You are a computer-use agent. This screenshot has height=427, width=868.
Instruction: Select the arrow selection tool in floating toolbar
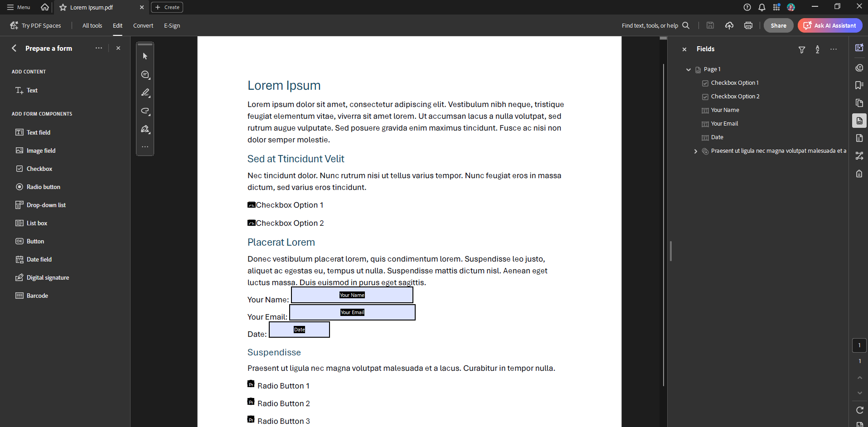[x=145, y=56]
